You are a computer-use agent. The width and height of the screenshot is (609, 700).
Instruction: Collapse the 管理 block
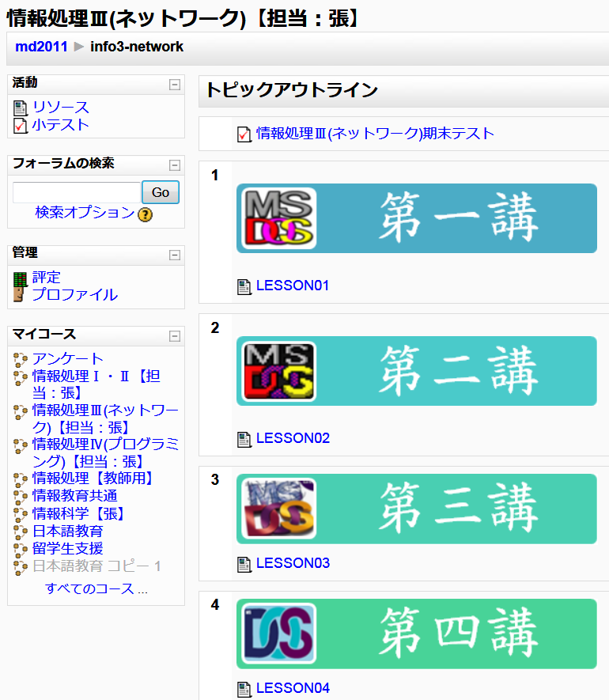175,255
